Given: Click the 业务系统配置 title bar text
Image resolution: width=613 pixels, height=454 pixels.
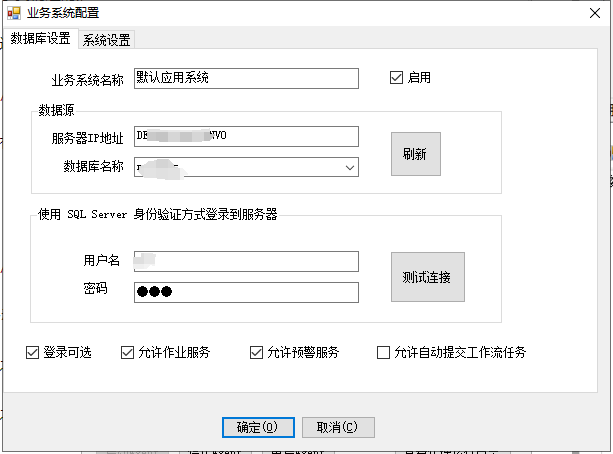Looking at the screenshot, I should [63, 14].
